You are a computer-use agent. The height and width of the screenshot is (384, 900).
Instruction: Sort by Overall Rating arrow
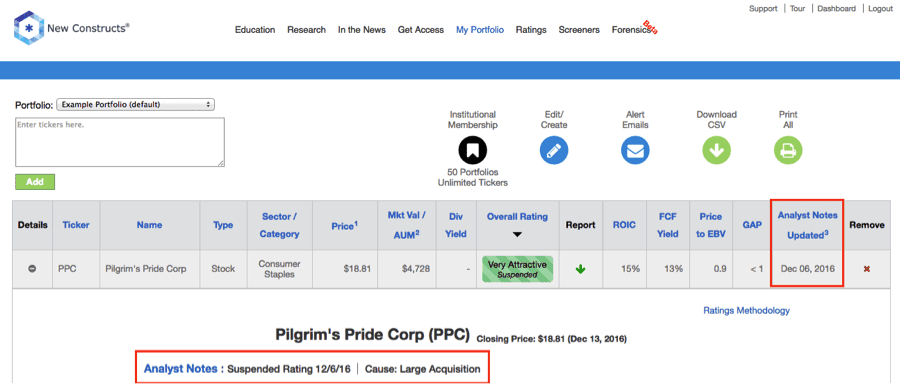tap(517, 234)
